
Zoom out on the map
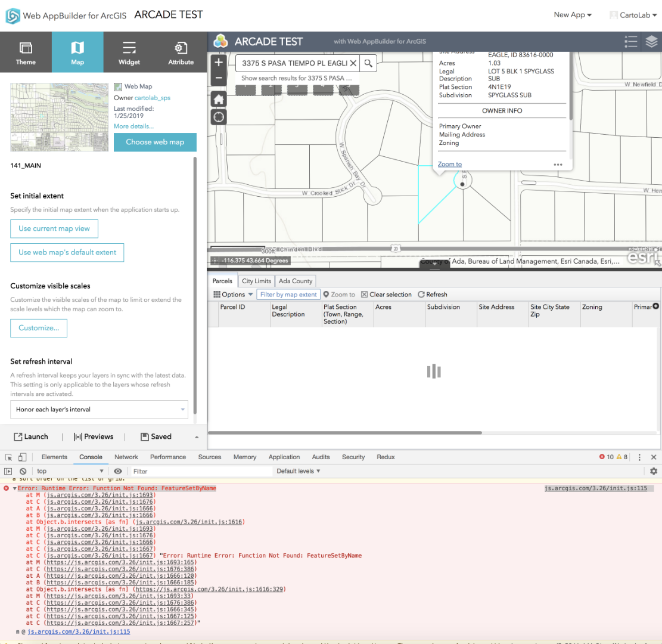(219, 78)
